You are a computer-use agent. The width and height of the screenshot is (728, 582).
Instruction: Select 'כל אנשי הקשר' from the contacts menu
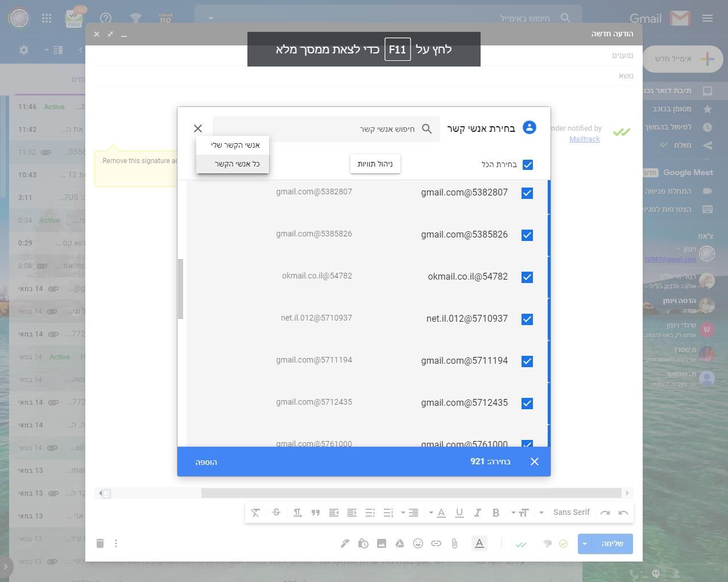click(233, 164)
